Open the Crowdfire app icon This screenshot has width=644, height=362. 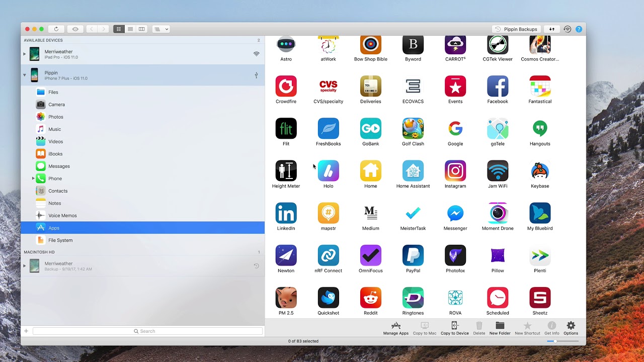click(286, 86)
